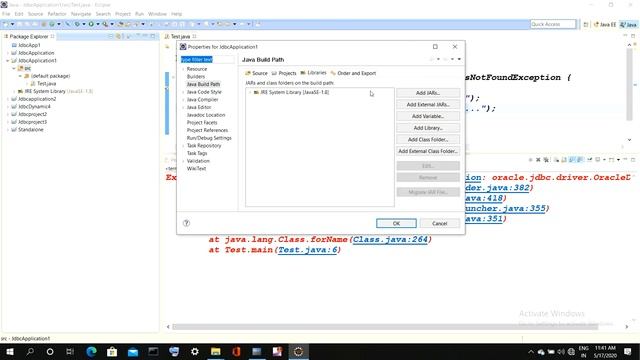Image resolution: width=640 pixels, height=360 pixels.
Task: Open the Window menu
Action: (157, 14)
